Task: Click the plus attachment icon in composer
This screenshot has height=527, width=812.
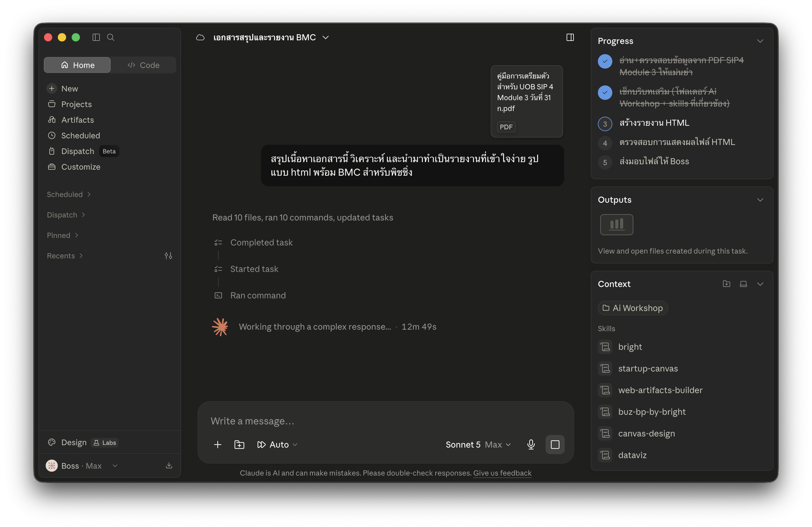Action: click(x=218, y=444)
